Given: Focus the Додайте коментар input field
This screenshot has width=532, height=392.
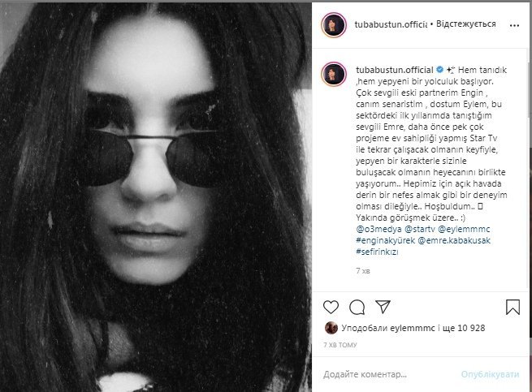Looking at the screenshot, I should point(388,374).
